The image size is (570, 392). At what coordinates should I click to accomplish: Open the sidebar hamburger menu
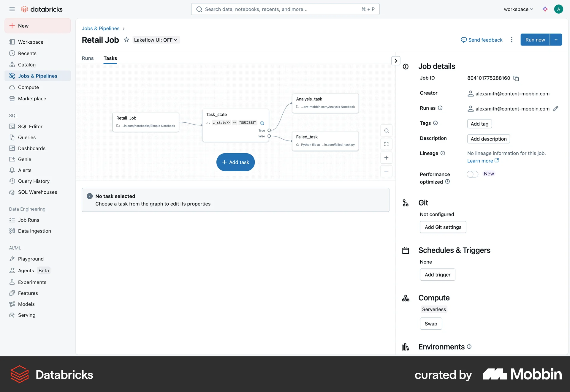pos(12,9)
